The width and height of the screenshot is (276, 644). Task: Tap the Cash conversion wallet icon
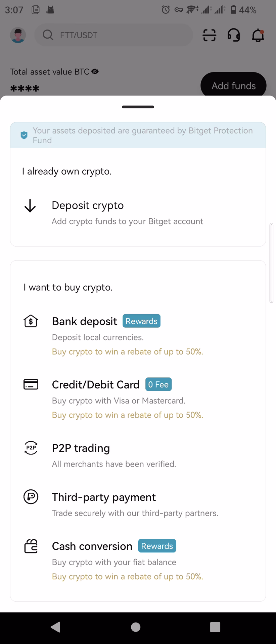(x=31, y=546)
